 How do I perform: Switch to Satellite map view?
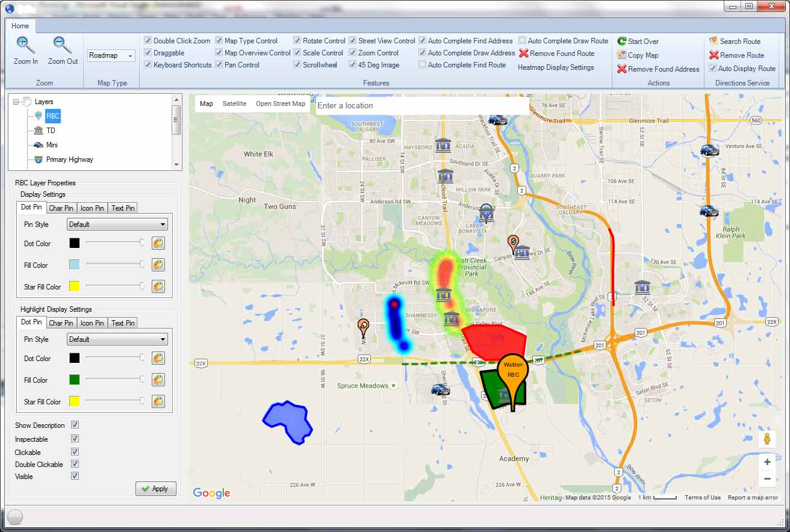click(234, 104)
